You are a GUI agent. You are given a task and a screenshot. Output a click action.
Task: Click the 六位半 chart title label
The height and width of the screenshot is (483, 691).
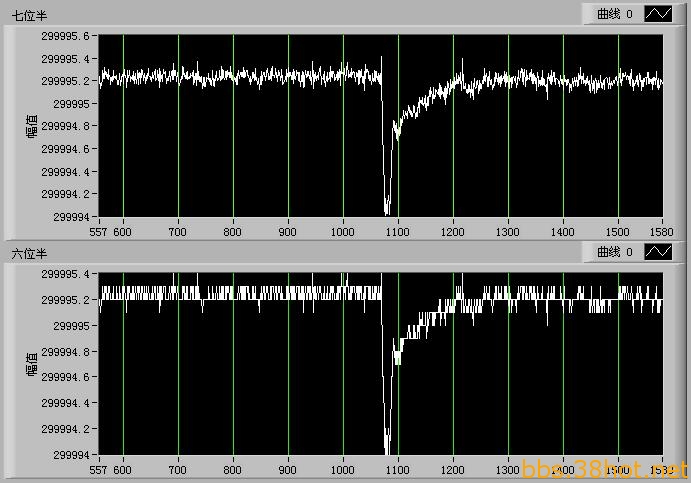(29, 254)
